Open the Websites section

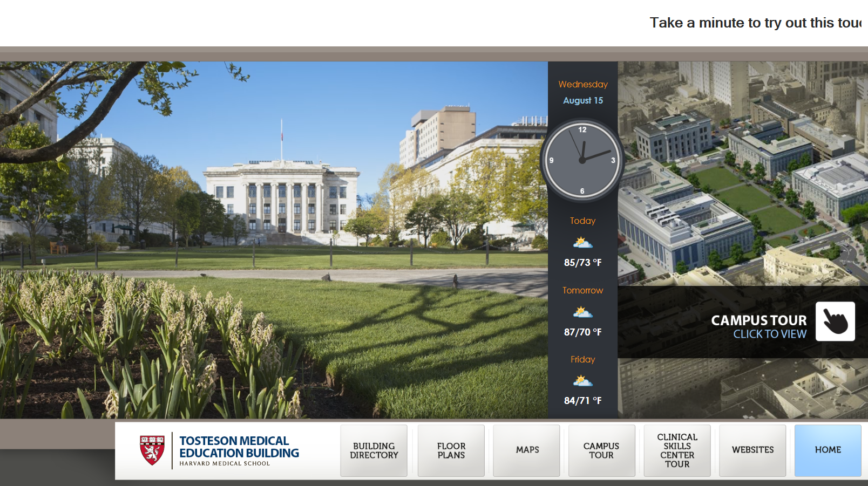752,450
